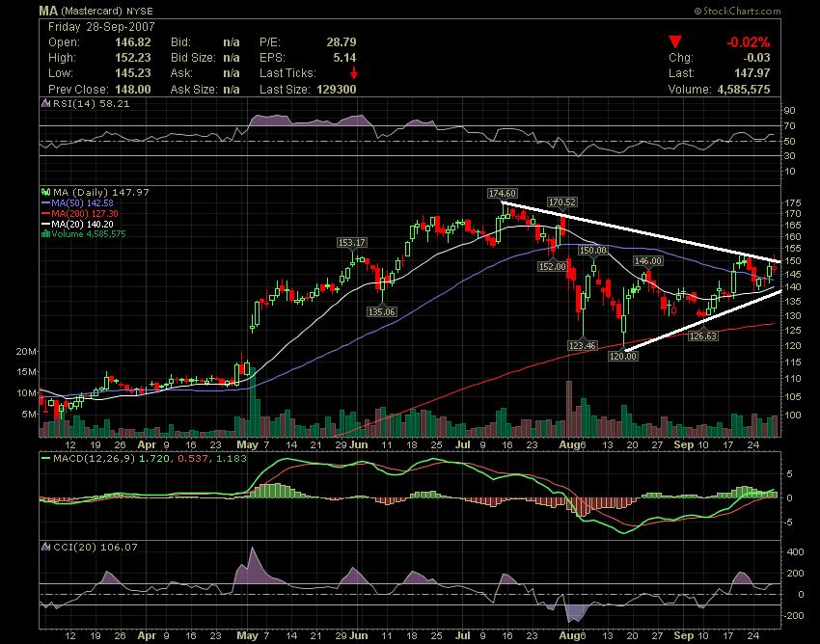
Task: Click the High value 152.23
Action: pos(133,58)
